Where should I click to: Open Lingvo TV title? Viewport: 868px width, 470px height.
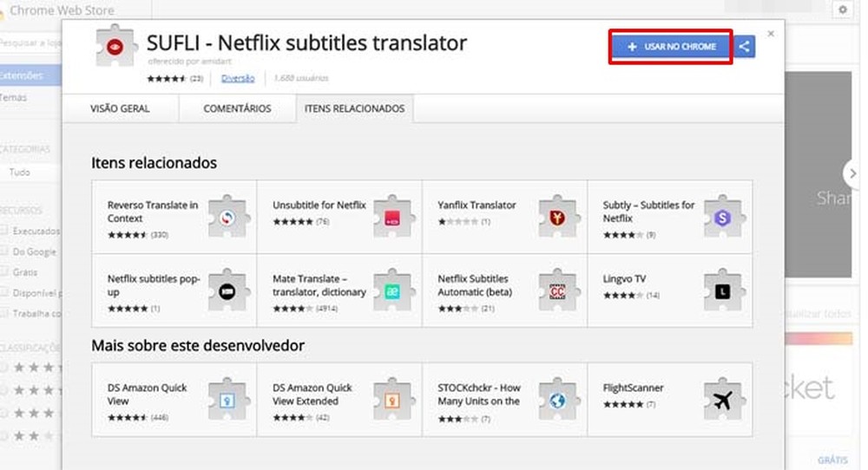click(x=624, y=278)
